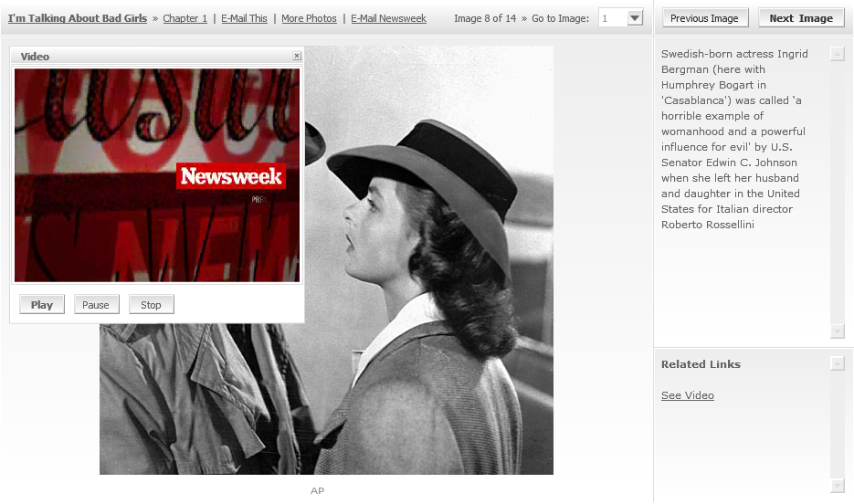Click the Related Links scroll up arrow
854x504 pixels.
pyautogui.click(x=838, y=363)
